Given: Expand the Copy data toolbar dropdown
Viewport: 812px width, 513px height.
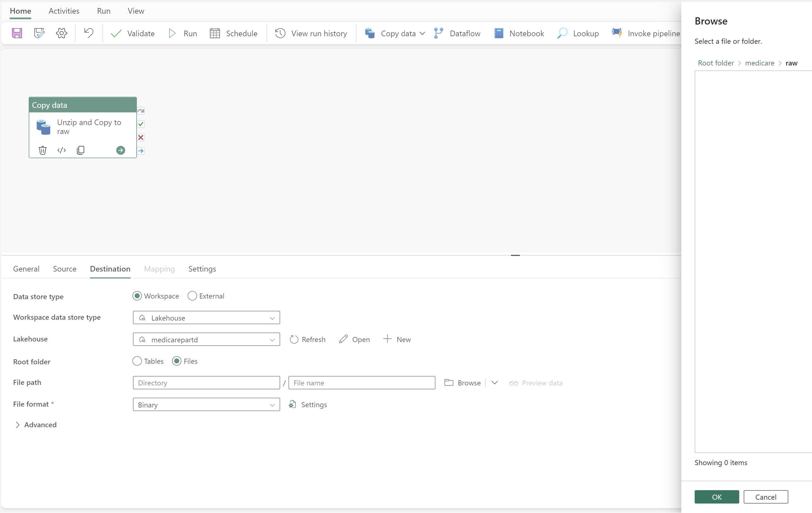Looking at the screenshot, I should (x=422, y=33).
